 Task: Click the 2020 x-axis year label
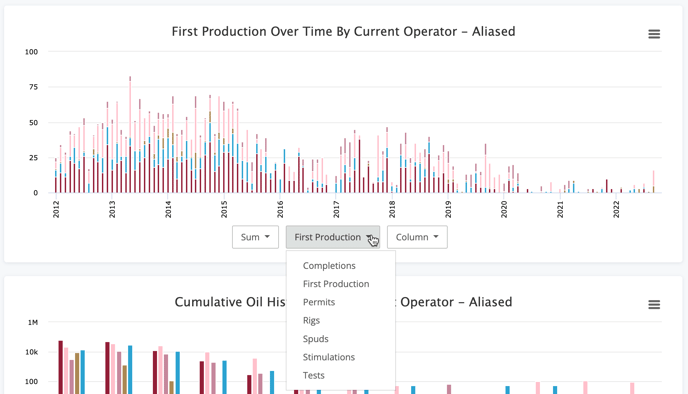(x=504, y=209)
